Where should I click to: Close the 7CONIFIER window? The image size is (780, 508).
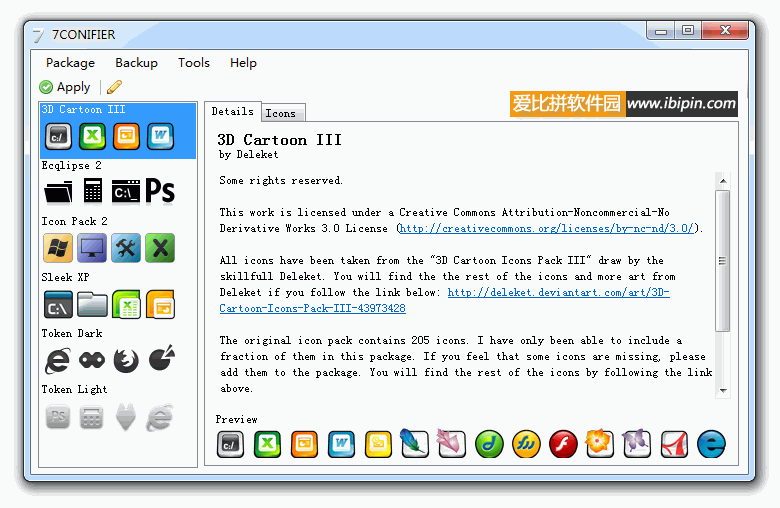tap(725, 31)
